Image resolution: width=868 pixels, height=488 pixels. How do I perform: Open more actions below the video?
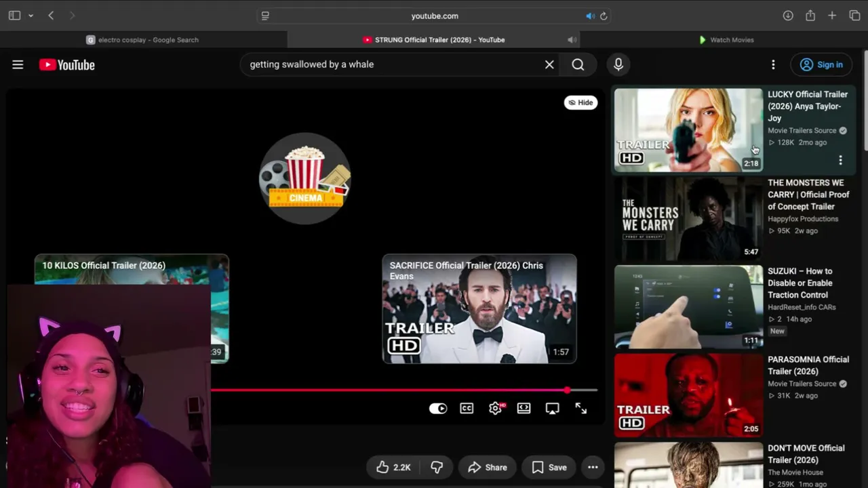click(x=593, y=467)
